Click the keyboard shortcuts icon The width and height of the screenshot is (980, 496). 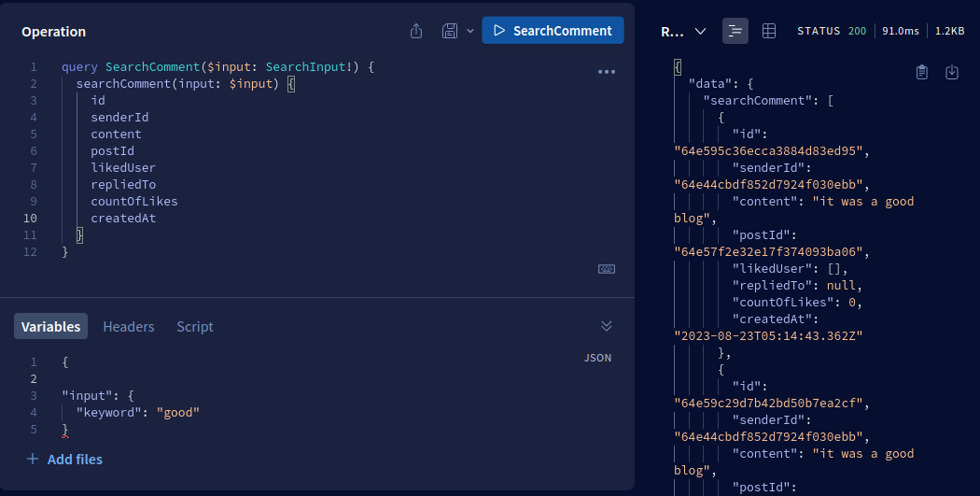[x=607, y=269]
